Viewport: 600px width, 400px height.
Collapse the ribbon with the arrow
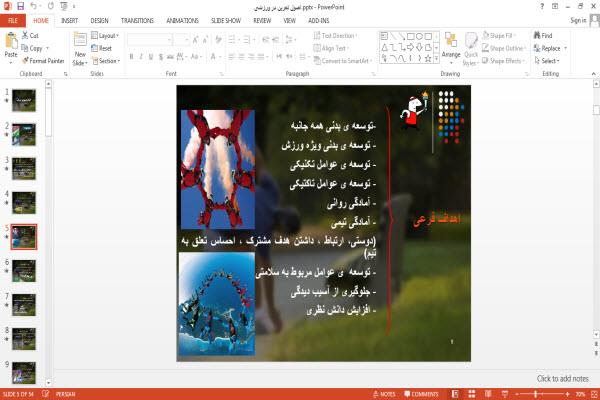pos(593,74)
